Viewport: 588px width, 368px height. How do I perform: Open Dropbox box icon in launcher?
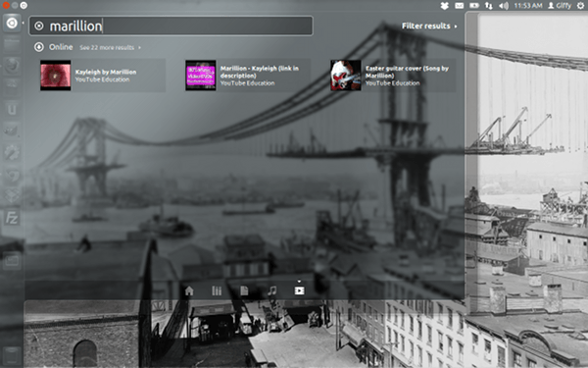tap(12, 196)
